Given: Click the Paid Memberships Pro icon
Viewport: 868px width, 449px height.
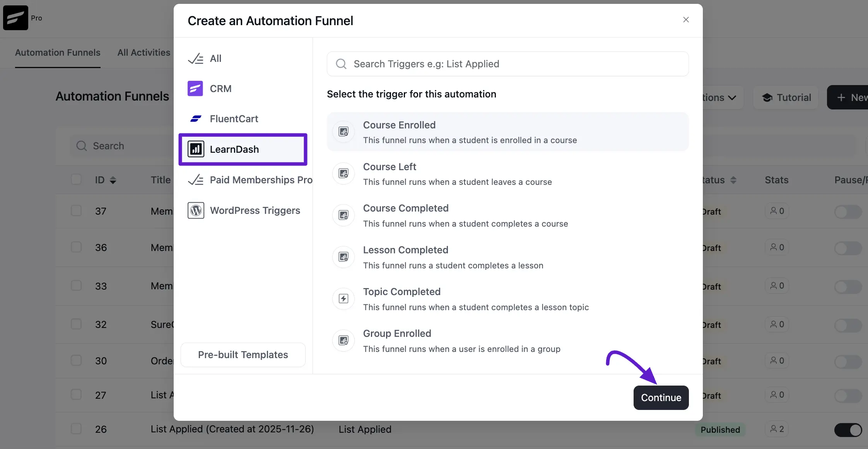Looking at the screenshot, I should pos(196,180).
